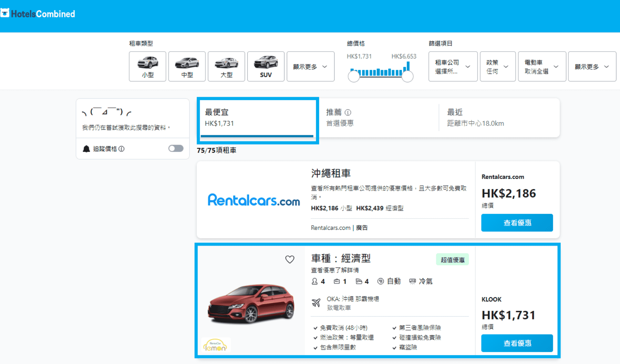The height and width of the screenshot is (364, 620).
Task: Click the bell icon beside 追蹤價格
Action: click(x=86, y=149)
